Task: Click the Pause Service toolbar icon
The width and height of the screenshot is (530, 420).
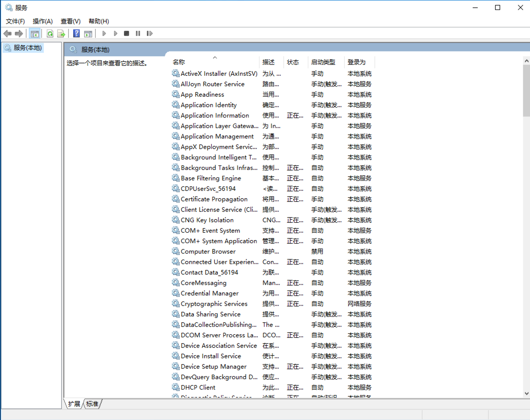Action: pyautogui.click(x=138, y=33)
